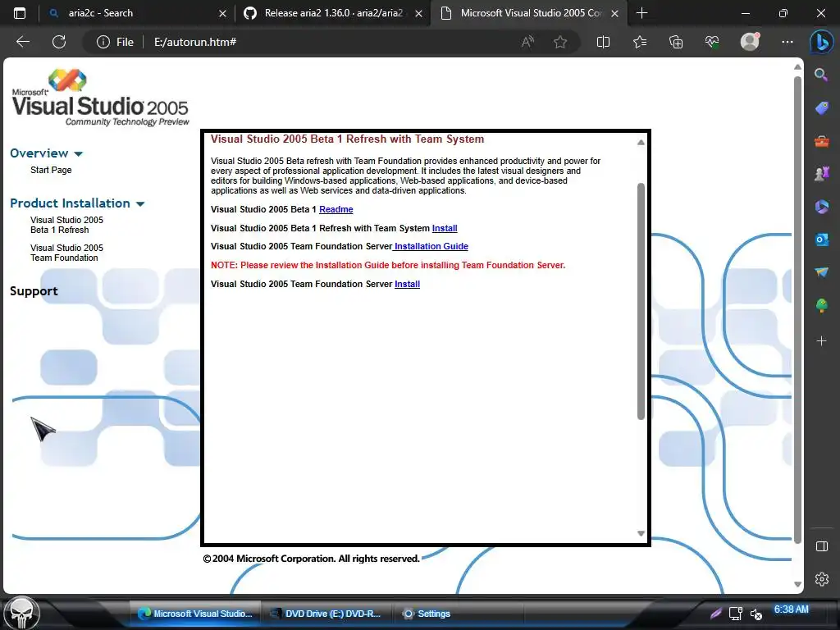Open DVD Drive (E:) taskbar item

pos(326,614)
